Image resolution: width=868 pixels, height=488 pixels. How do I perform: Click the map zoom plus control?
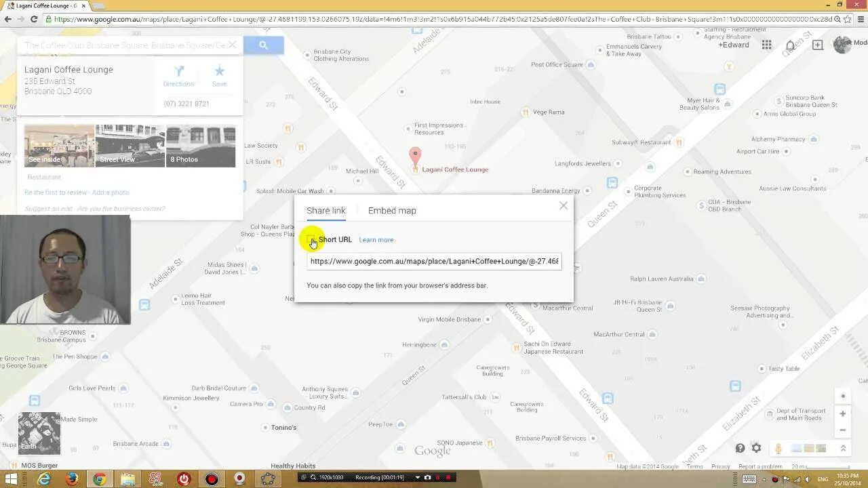pos(843,413)
